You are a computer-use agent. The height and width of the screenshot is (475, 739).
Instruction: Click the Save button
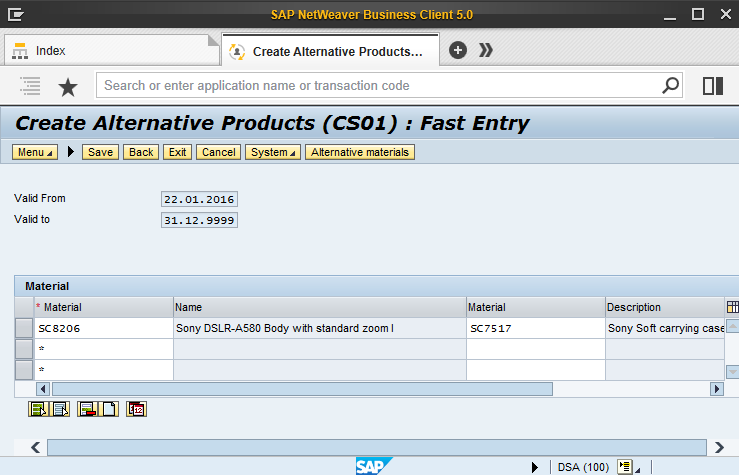(100, 152)
